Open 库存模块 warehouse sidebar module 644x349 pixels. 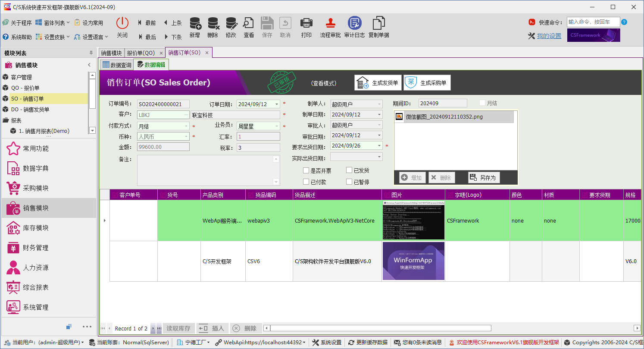49,228
